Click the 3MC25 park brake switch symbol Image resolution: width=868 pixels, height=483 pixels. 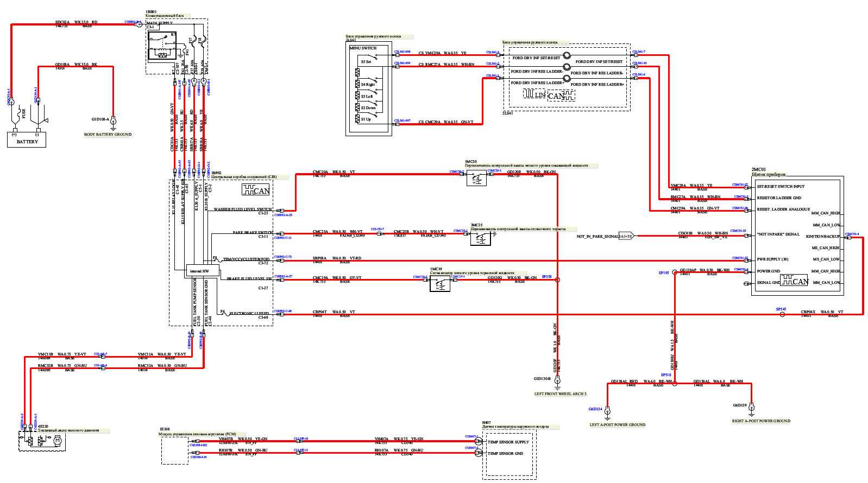[480, 238]
